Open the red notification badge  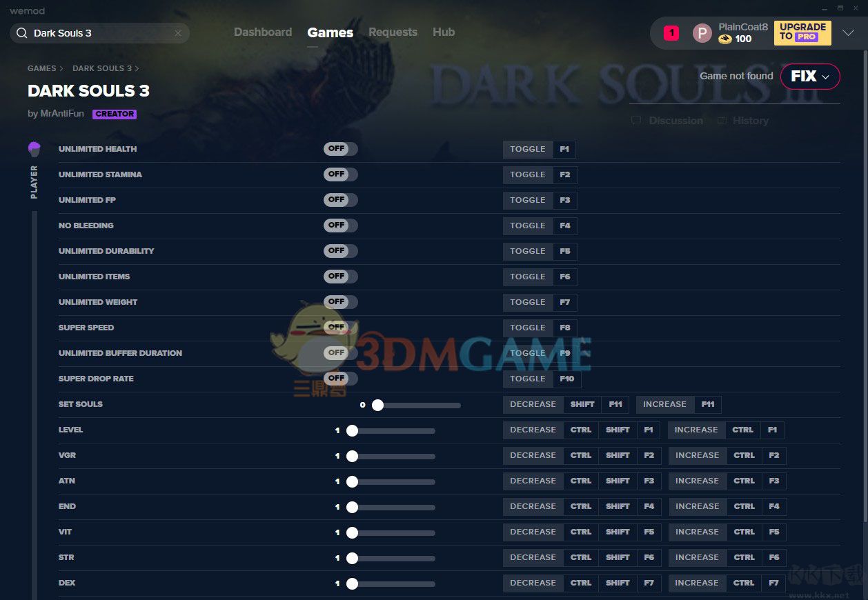point(671,32)
